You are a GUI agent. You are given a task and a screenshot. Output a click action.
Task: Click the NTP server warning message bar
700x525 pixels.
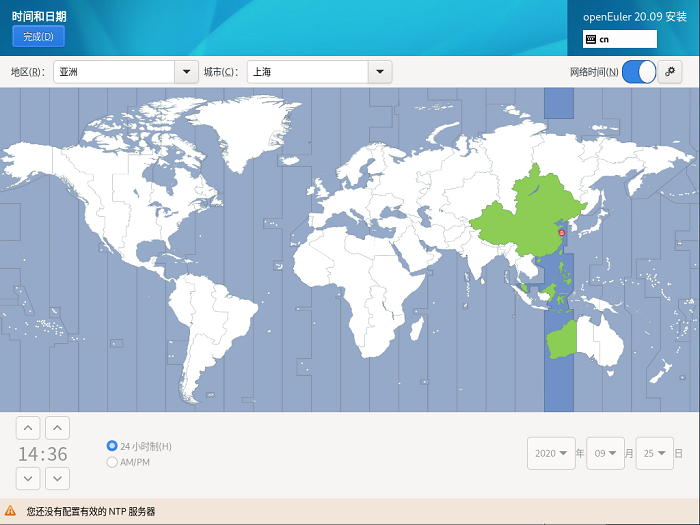tap(350, 511)
